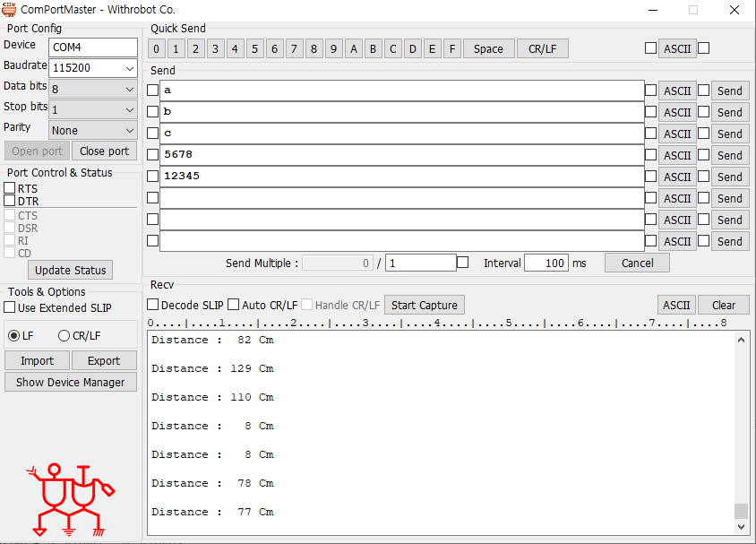Toggle the checkbox next to Send Multiple count
This screenshot has height=544, width=756.
pos(462,263)
